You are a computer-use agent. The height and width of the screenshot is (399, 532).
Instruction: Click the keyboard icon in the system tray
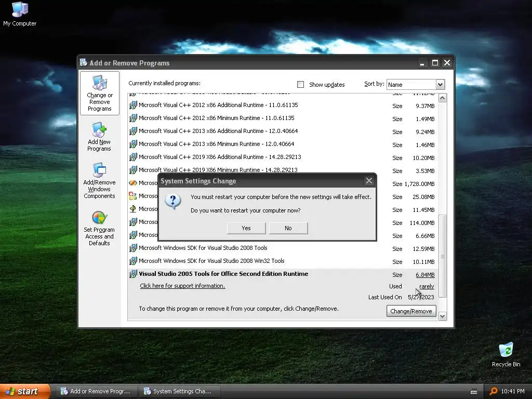pyautogui.click(x=474, y=392)
